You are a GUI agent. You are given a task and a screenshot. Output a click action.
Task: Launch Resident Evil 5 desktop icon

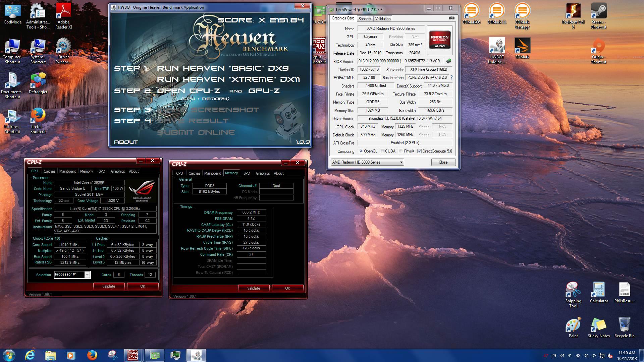[x=573, y=16]
